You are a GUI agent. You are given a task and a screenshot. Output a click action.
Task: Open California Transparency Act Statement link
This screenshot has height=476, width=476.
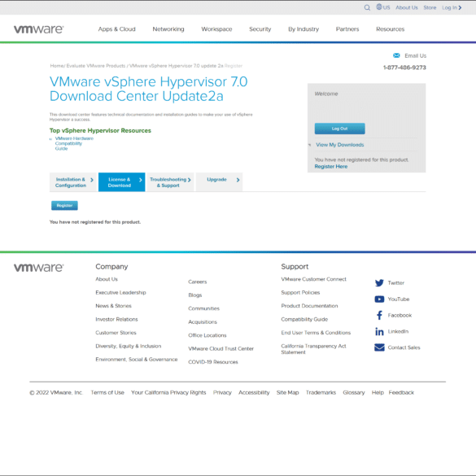(313, 349)
